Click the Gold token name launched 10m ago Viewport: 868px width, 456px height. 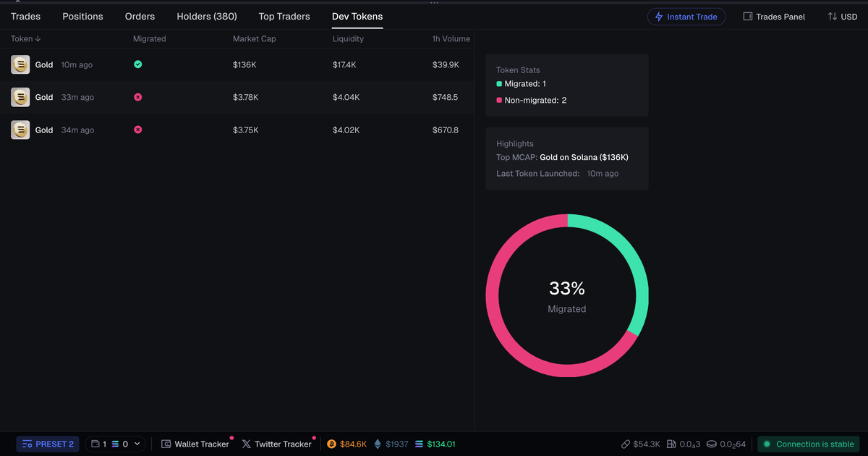click(x=44, y=64)
